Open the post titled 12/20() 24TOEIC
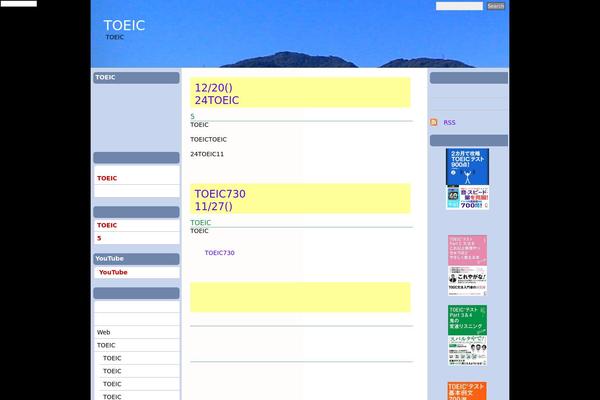The width and height of the screenshot is (600, 400). pos(217,94)
